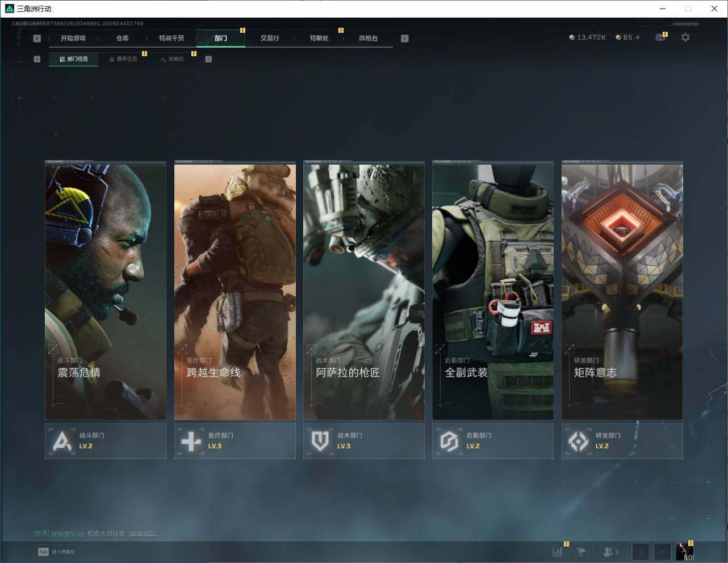Click the second empty squad slot plus
Image resolution: width=728 pixels, height=563 pixels.
click(x=662, y=551)
